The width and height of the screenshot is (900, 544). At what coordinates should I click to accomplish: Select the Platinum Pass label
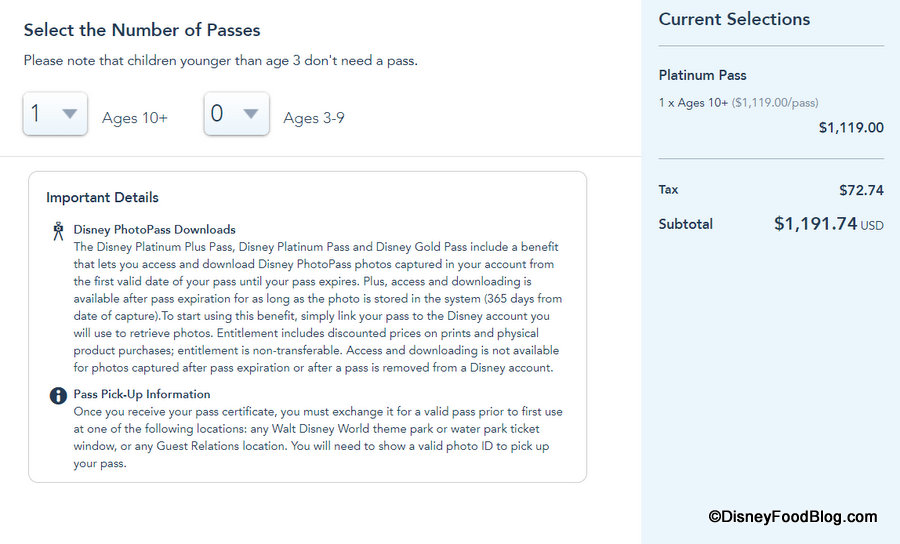pos(702,75)
